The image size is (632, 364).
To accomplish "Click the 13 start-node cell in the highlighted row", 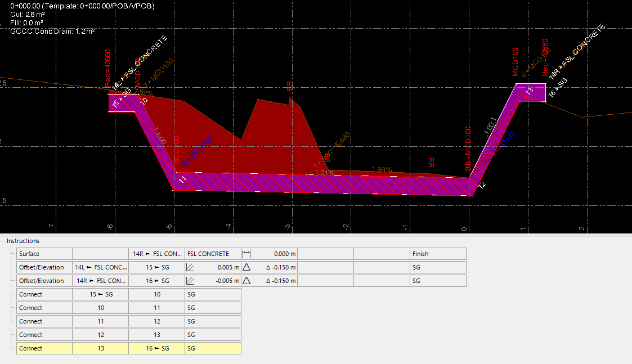I will pyautogui.click(x=100, y=348).
